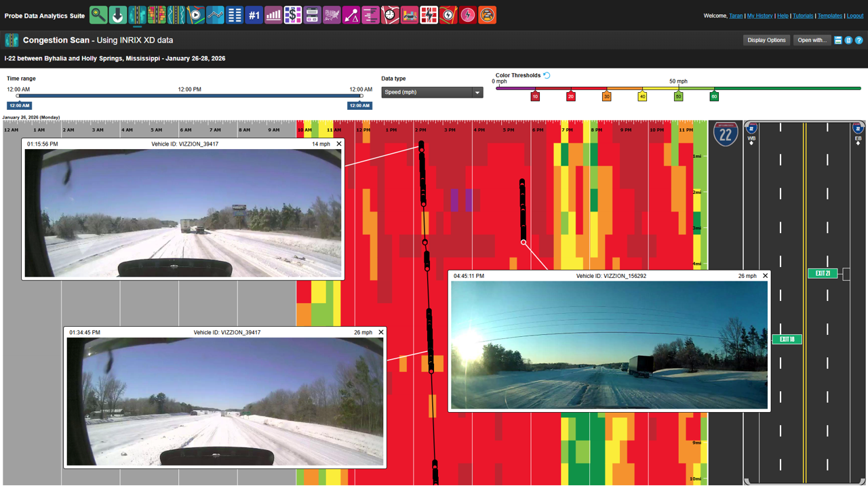
Task: Select the active Congestion Scan toolbar icon
Action: click(x=138, y=15)
